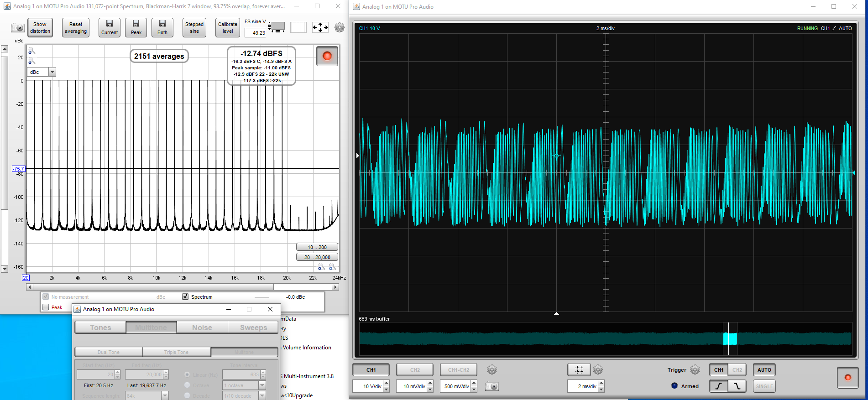Screen dimensions: 868x400
Task: Switch to Multitone generator tab
Action: [151, 327]
